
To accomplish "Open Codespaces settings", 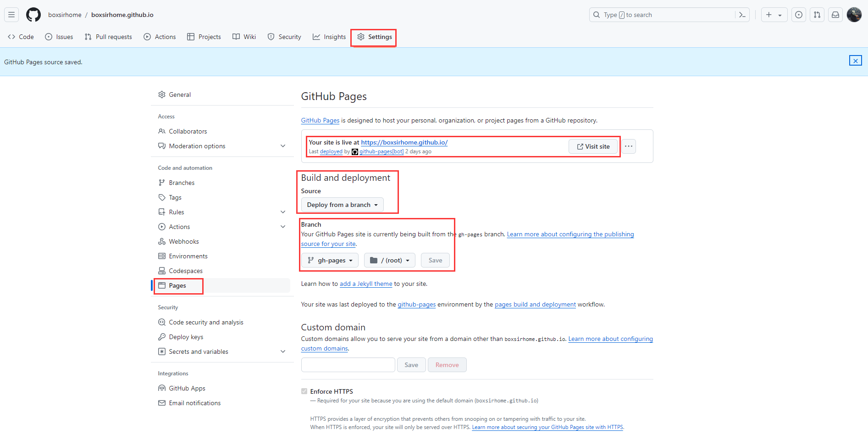I will [x=222, y=271].
